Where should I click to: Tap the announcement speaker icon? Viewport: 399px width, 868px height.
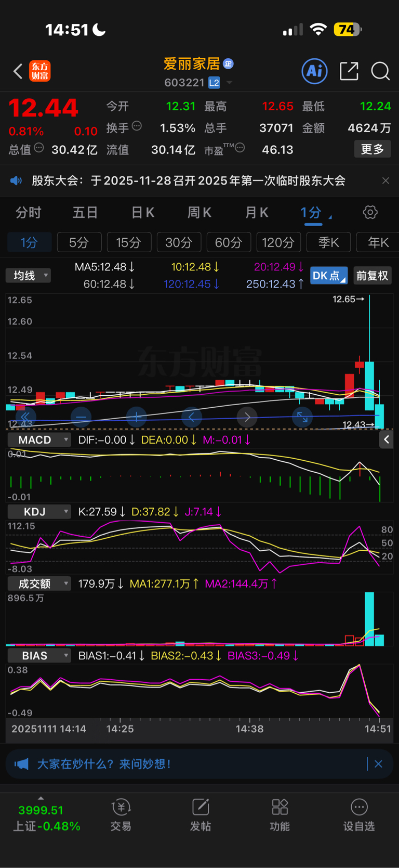coord(16,180)
